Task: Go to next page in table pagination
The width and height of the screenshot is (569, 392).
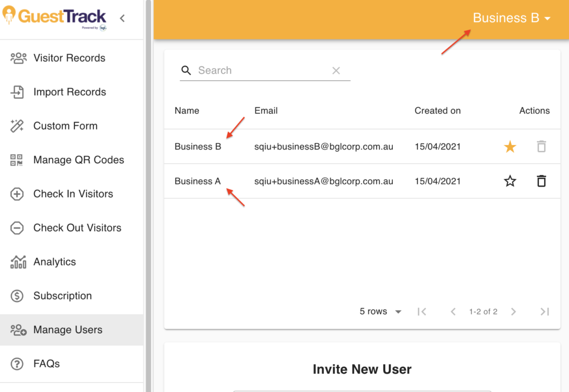Action: (x=513, y=311)
